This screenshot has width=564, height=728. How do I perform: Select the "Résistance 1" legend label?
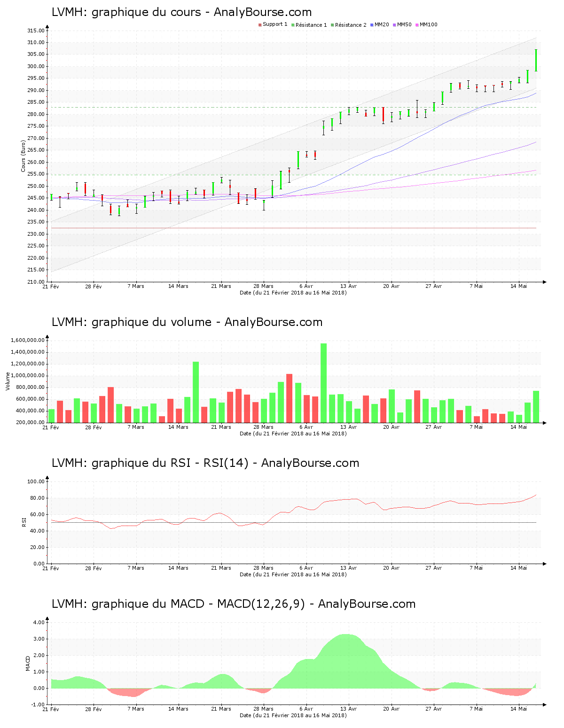[x=311, y=25]
